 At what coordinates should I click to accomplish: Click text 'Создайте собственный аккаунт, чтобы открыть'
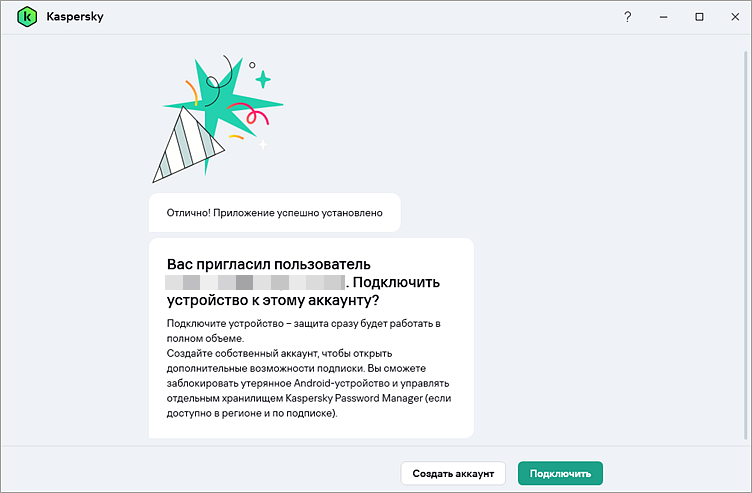(280, 353)
